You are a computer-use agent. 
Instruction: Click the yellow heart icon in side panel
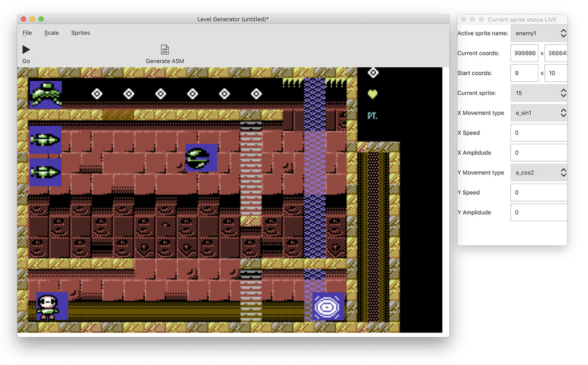(x=373, y=94)
